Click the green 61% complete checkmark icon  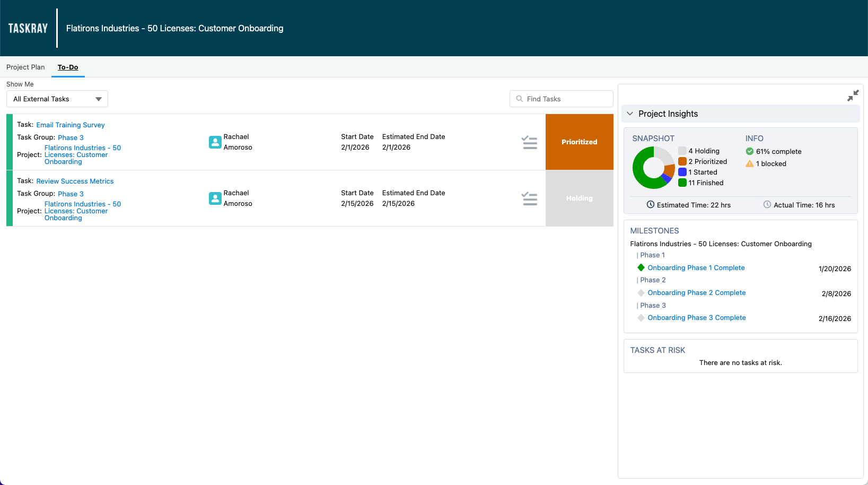pyautogui.click(x=750, y=151)
